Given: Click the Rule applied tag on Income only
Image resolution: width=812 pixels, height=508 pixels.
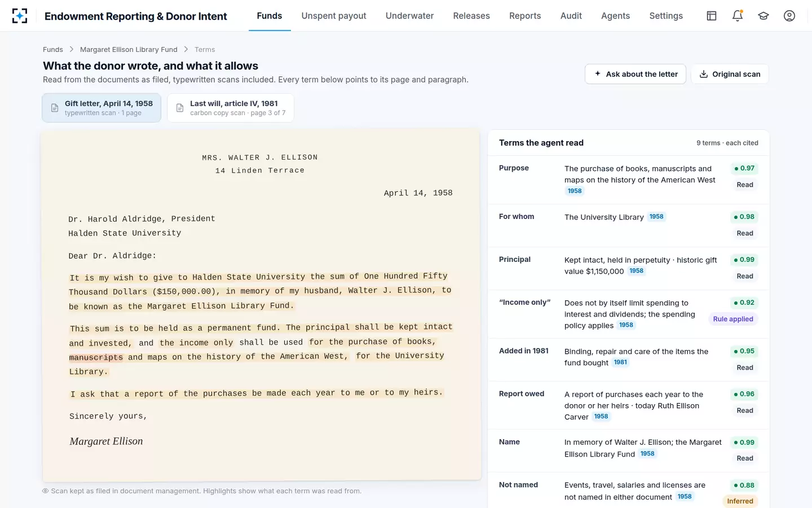Looking at the screenshot, I should 733,319.
